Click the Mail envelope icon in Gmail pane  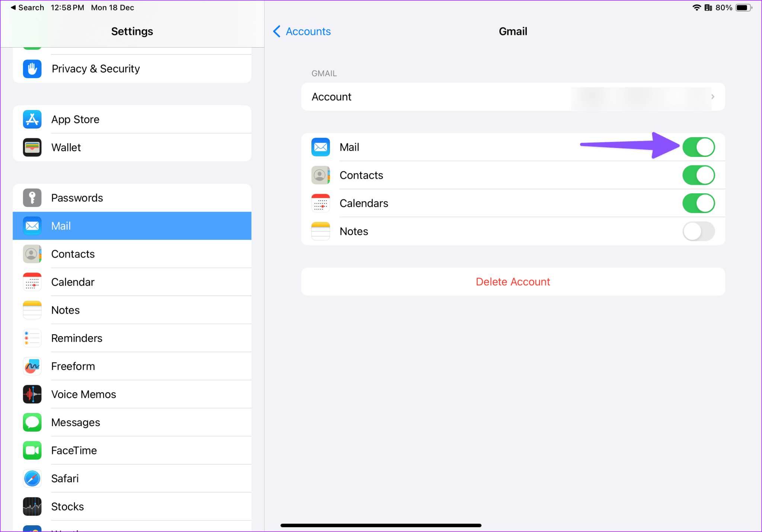click(320, 147)
